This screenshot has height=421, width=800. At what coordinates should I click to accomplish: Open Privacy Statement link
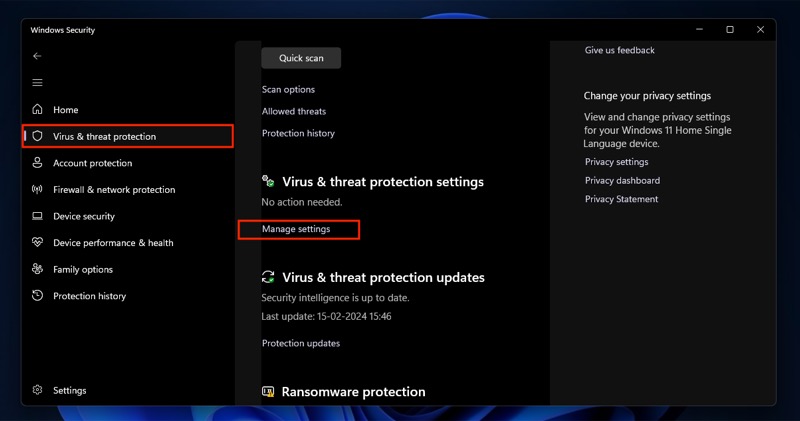click(x=621, y=199)
